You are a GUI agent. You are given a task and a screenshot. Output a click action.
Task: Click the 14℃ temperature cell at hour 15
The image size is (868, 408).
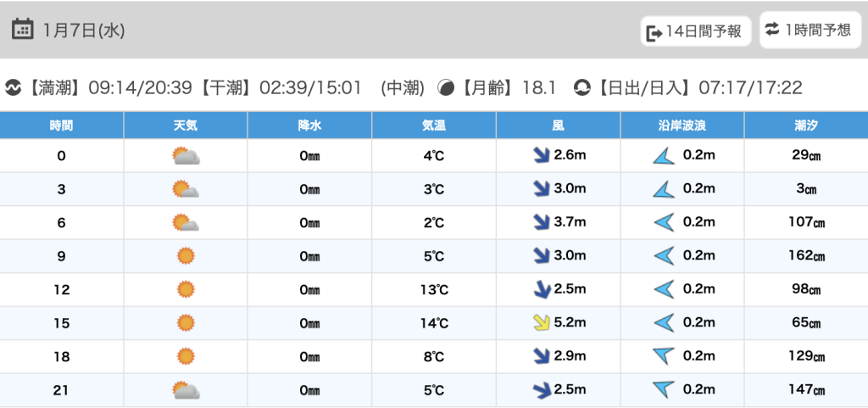pyautogui.click(x=434, y=323)
